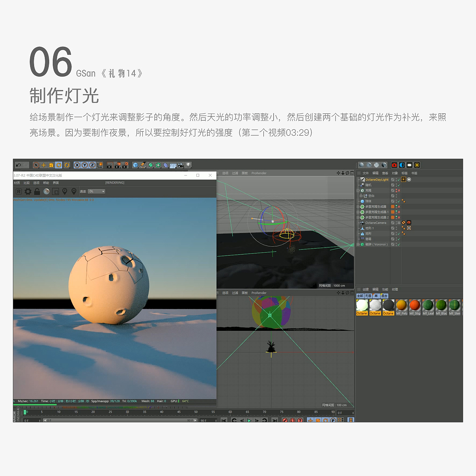Image resolution: width=476 pixels, height=476 pixels.
Task: Click the OctaneCamera tag icon in object manager
Action: tap(409, 223)
